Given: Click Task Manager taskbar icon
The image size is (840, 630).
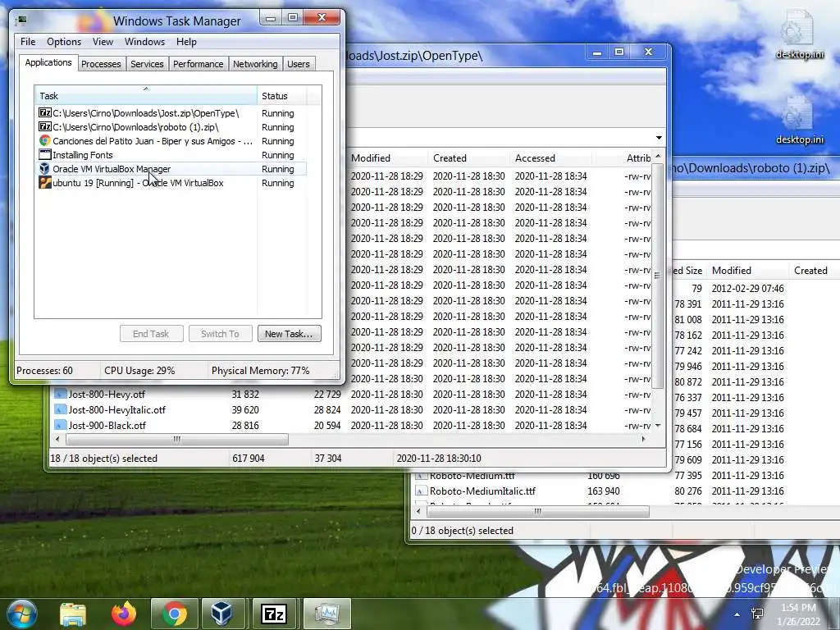Looking at the screenshot, I should pyautogui.click(x=326, y=614).
